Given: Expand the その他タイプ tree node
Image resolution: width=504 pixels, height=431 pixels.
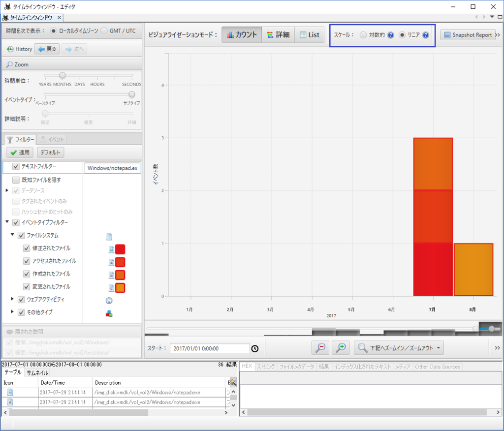Looking at the screenshot, I should (x=12, y=312).
